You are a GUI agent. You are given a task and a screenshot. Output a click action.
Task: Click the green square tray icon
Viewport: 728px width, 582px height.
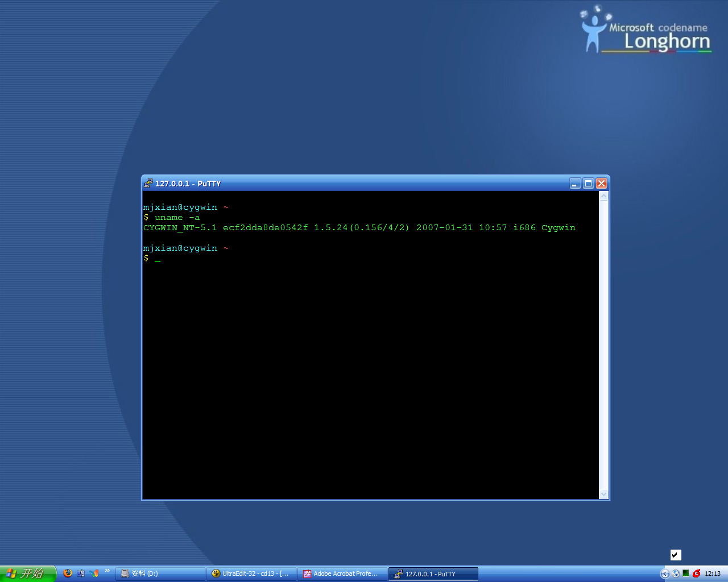click(x=686, y=573)
